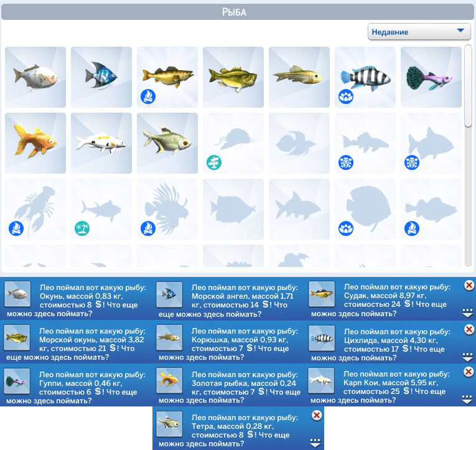Click the 'Судак, массой 8,97 кг' text
The height and width of the screenshot is (450, 476).
pos(385,296)
